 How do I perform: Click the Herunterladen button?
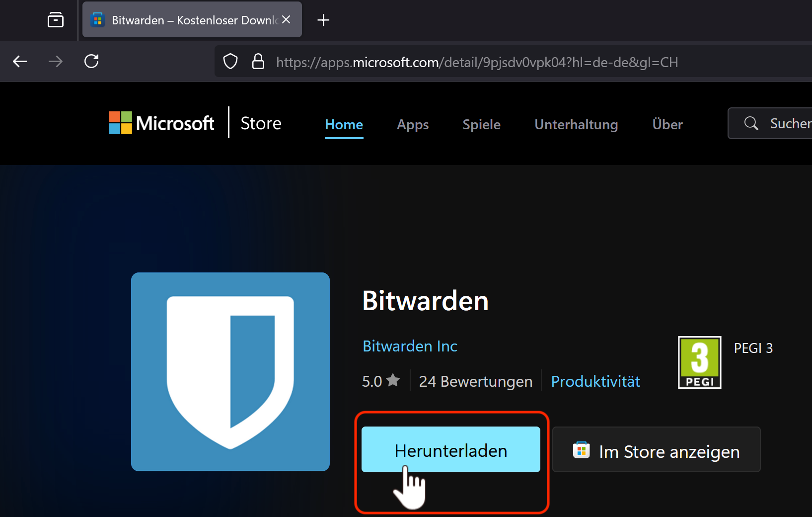point(451,449)
